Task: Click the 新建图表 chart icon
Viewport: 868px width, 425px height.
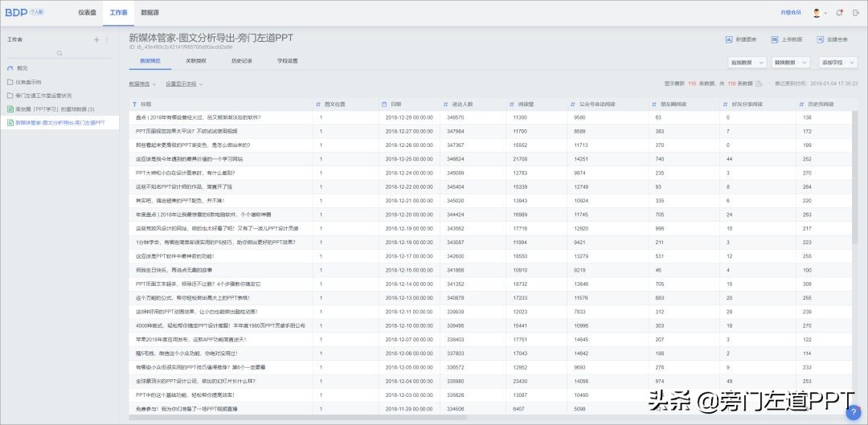Action: [x=729, y=40]
